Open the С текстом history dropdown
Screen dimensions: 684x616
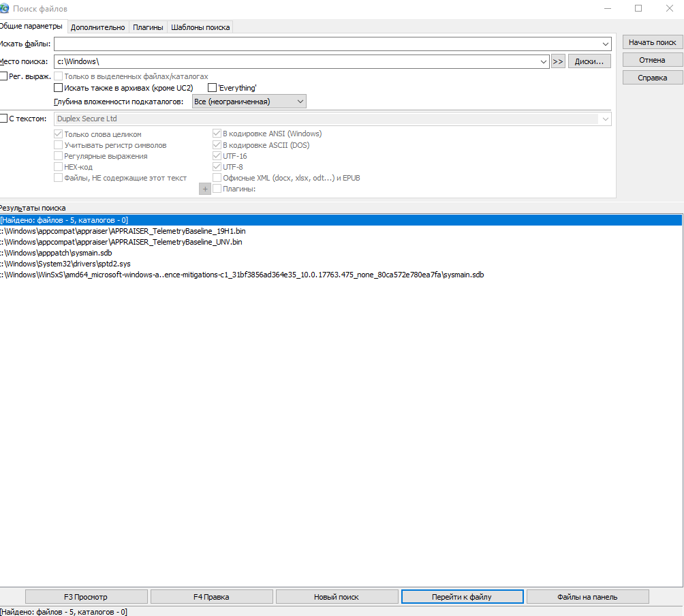tap(606, 119)
